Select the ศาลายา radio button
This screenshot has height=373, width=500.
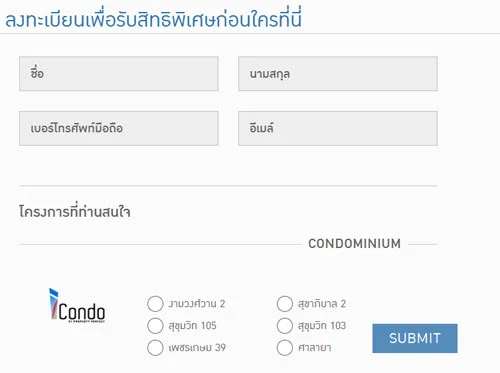[285, 348]
